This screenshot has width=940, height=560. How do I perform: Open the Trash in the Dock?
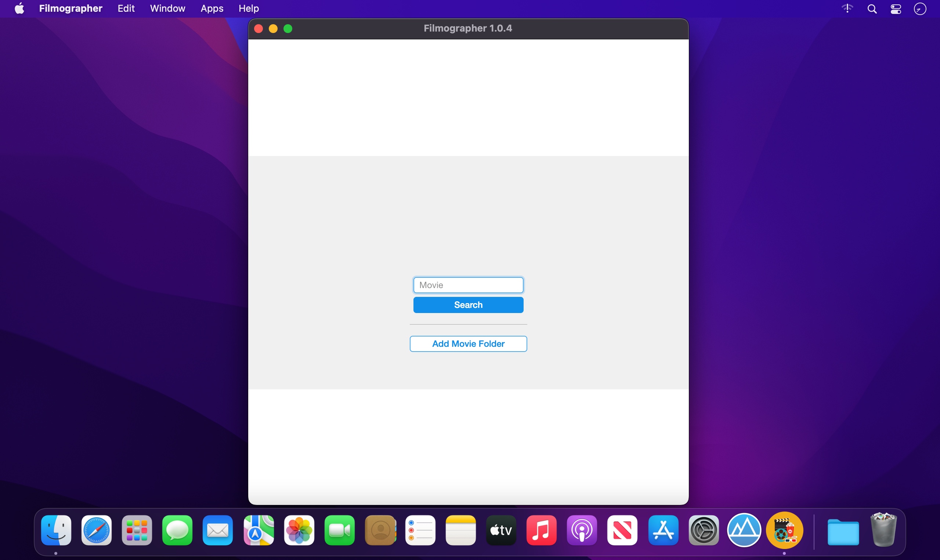click(883, 530)
